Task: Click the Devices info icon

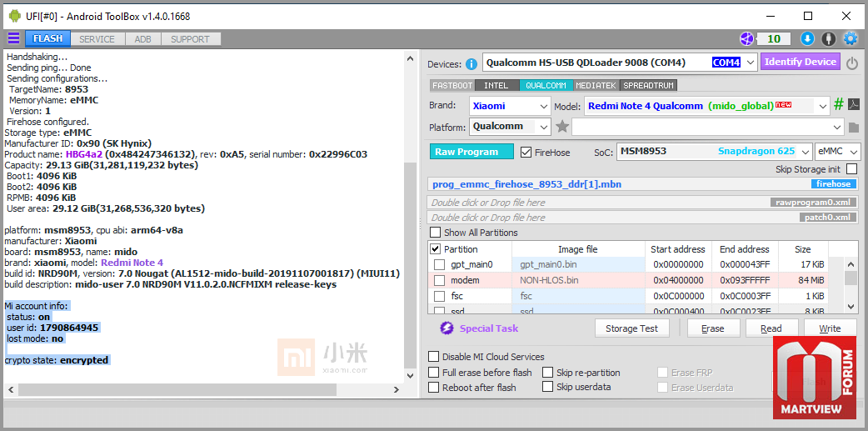Action: (x=471, y=64)
